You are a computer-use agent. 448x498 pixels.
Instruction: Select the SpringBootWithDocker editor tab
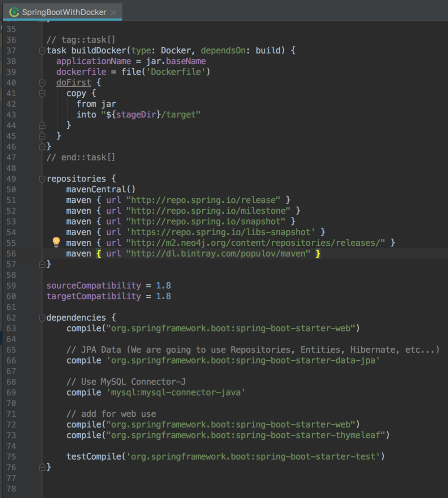63,12
